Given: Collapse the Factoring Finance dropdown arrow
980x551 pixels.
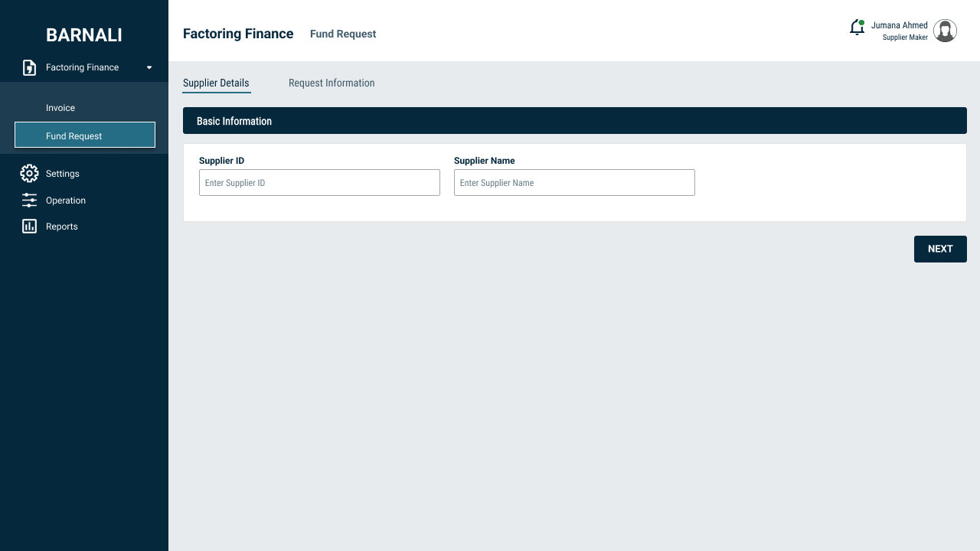Looking at the screenshot, I should 149,67.
